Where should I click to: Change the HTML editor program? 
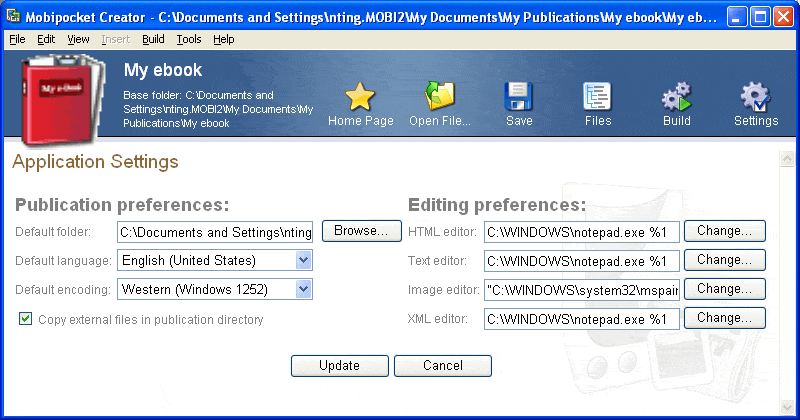724,231
